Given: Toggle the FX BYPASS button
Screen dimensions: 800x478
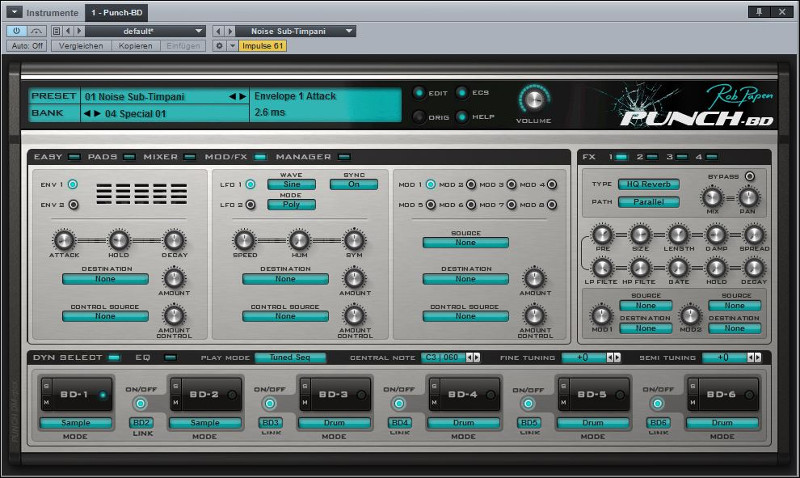Looking at the screenshot, I should point(749,177).
